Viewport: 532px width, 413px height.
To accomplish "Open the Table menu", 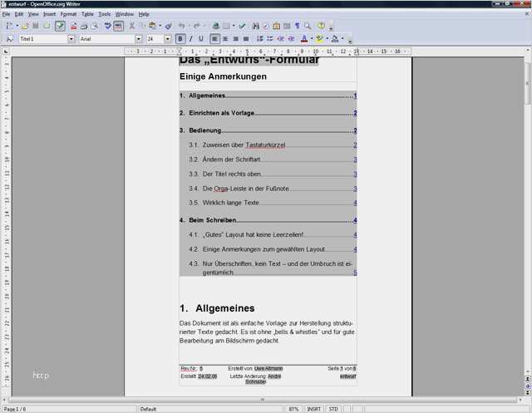I will coord(88,14).
